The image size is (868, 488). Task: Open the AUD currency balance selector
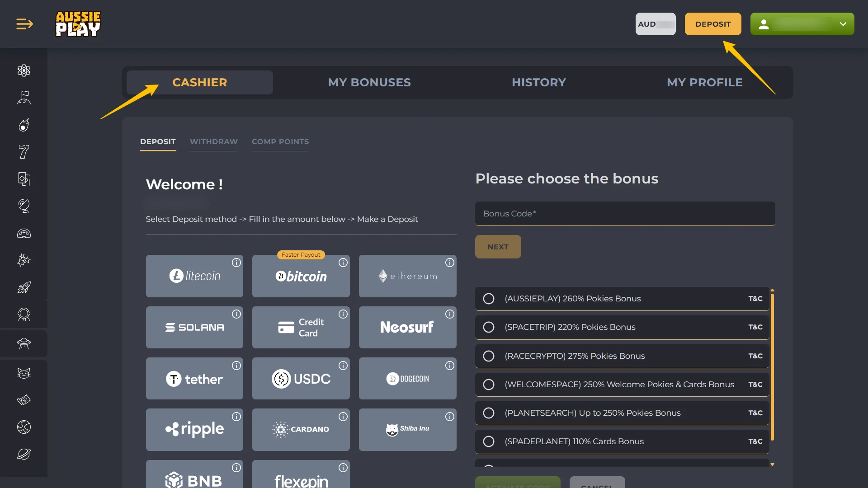(x=656, y=24)
